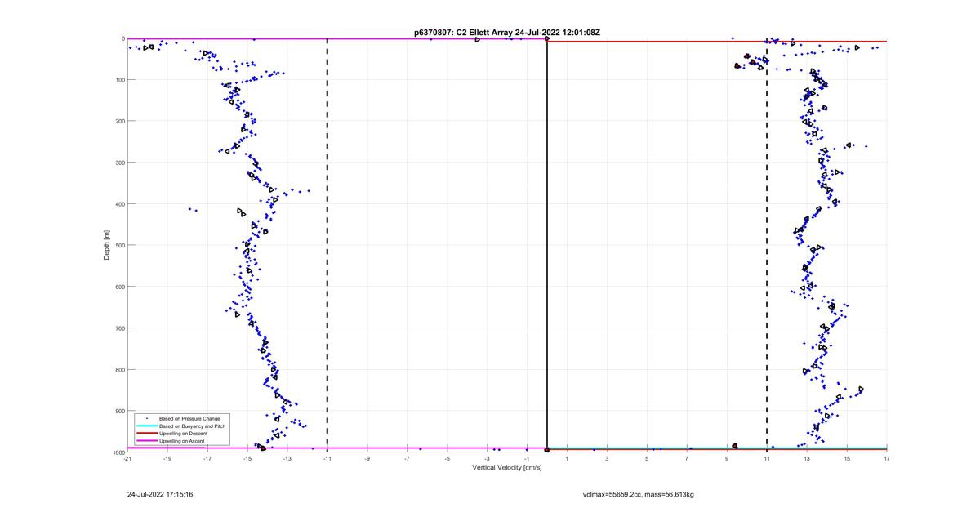Click depth axis tick label 500
Viewport: 980px width, 508px height.
point(119,245)
